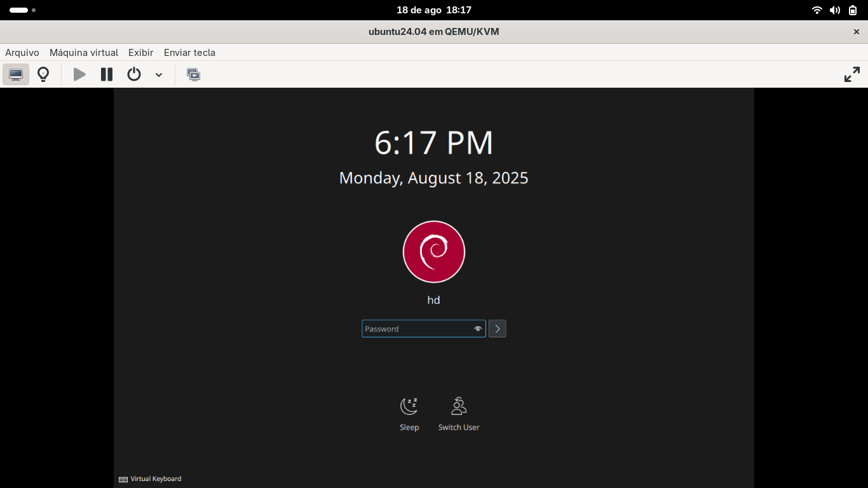Open the Enviar tecla menu
The width and height of the screenshot is (868, 488).
(189, 53)
